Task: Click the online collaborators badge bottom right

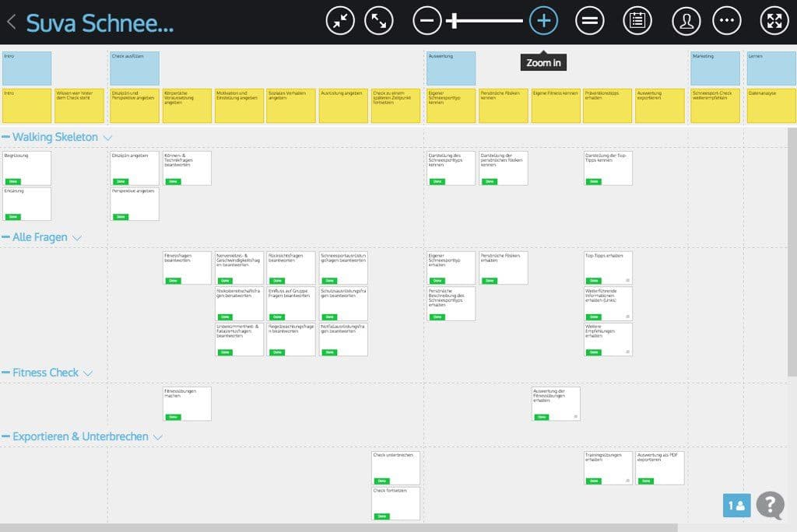Action: 736,506
